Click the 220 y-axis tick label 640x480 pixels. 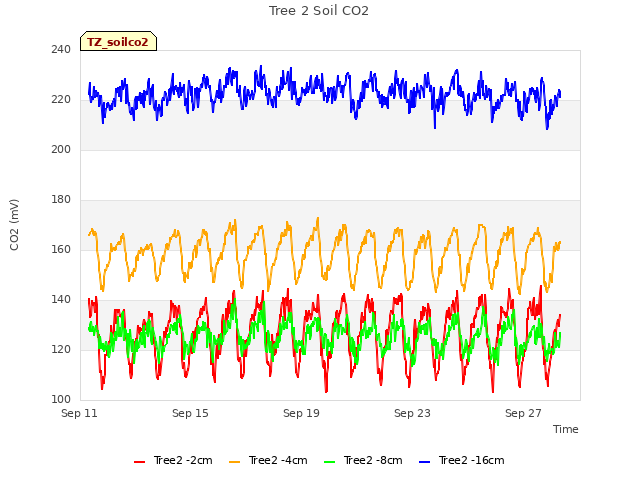pyautogui.click(x=61, y=99)
